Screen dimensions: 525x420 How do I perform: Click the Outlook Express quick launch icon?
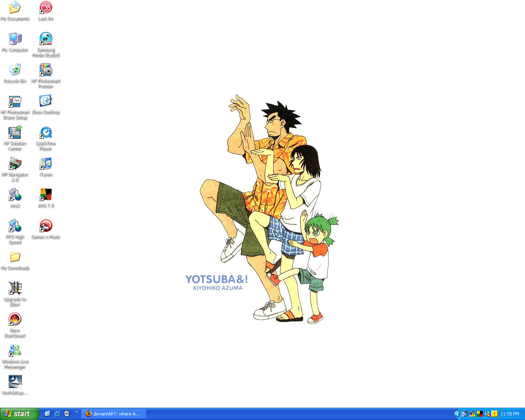[x=48, y=414]
